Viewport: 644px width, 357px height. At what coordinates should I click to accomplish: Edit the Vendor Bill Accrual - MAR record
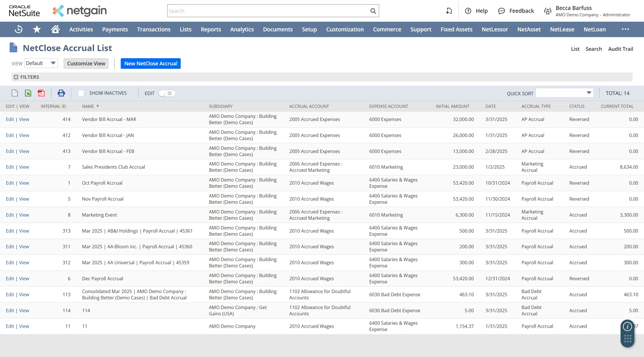10,119
